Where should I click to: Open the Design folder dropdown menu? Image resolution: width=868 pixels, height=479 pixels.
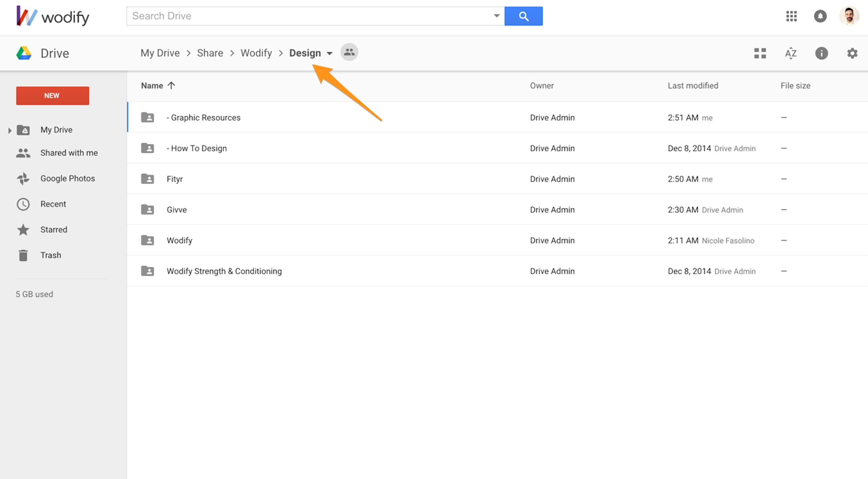pyautogui.click(x=330, y=53)
